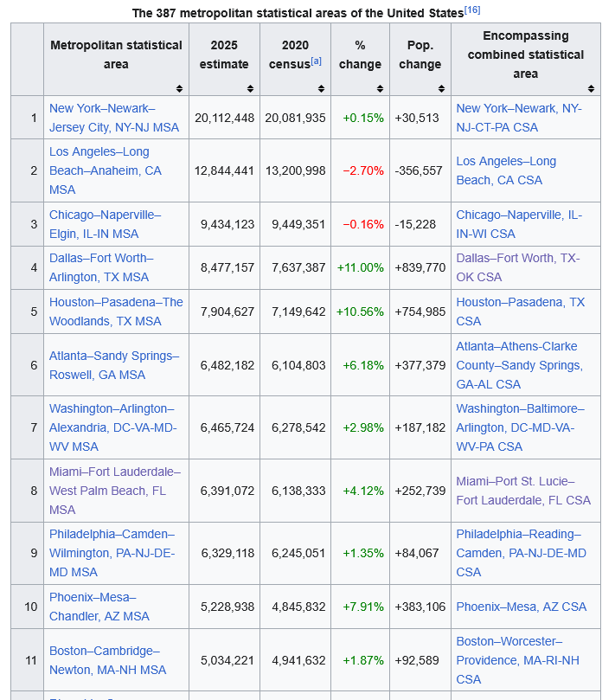This screenshot has width=615, height=700.
Task: Open citation reference [16] in caption
Action: tap(472, 10)
